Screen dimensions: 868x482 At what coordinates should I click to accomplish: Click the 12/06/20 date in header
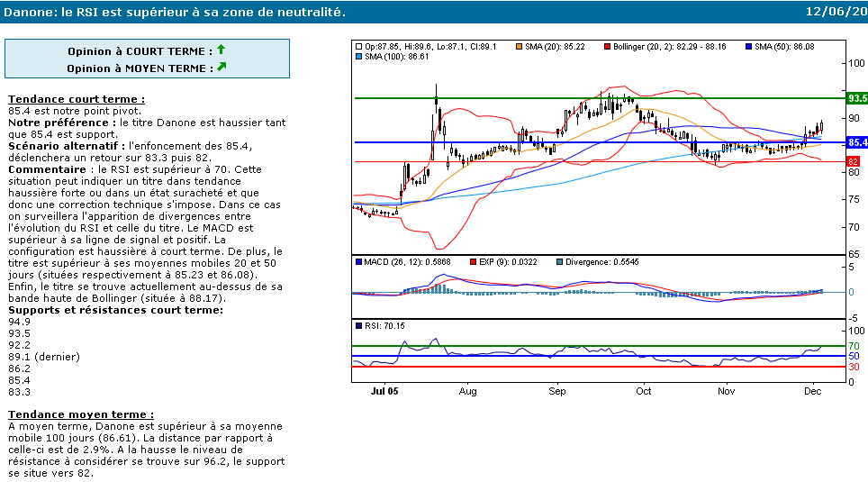coord(836,12)
